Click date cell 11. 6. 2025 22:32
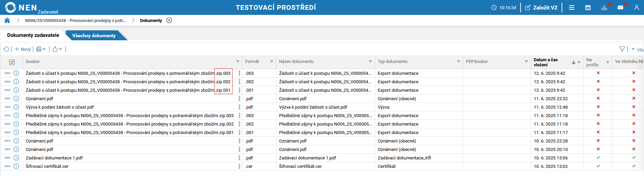This screenshot has width=644, height=176. click(551, 98)
